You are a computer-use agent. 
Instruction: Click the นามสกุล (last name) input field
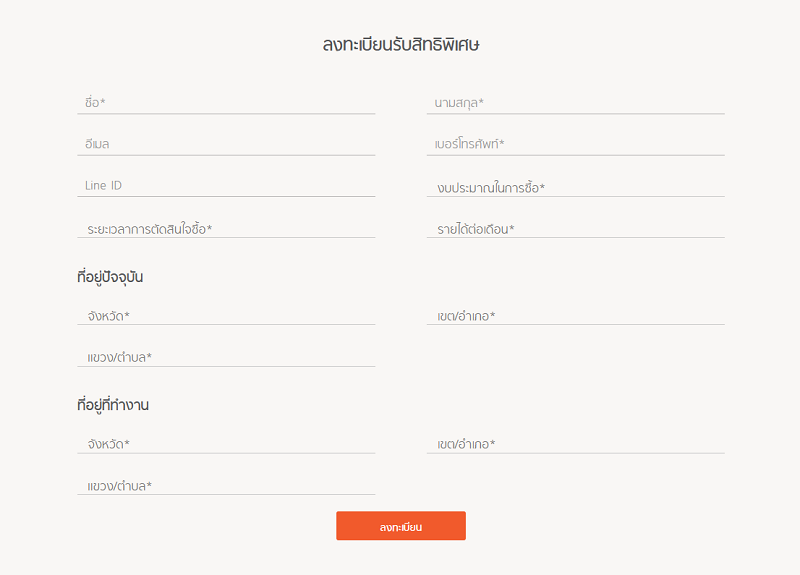tap(576, 103)
